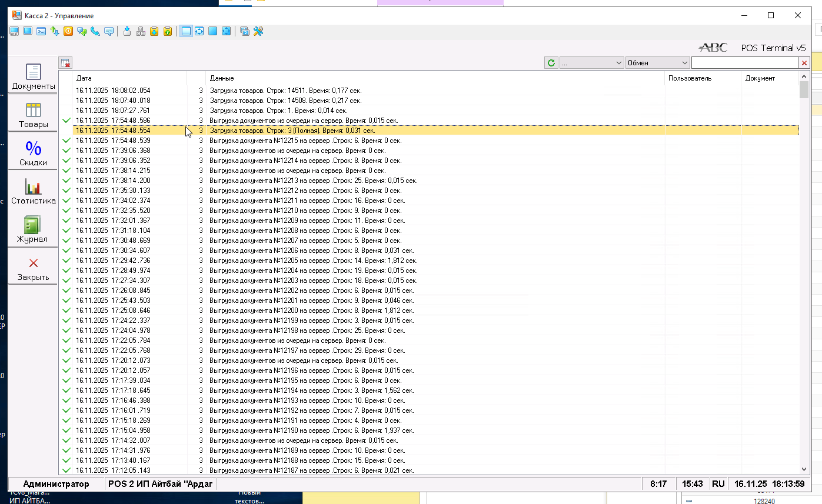Sort by the Дата column header
The width and height of the screenshot is (822, 504).
pyautogui.click(x=129, y=78)
